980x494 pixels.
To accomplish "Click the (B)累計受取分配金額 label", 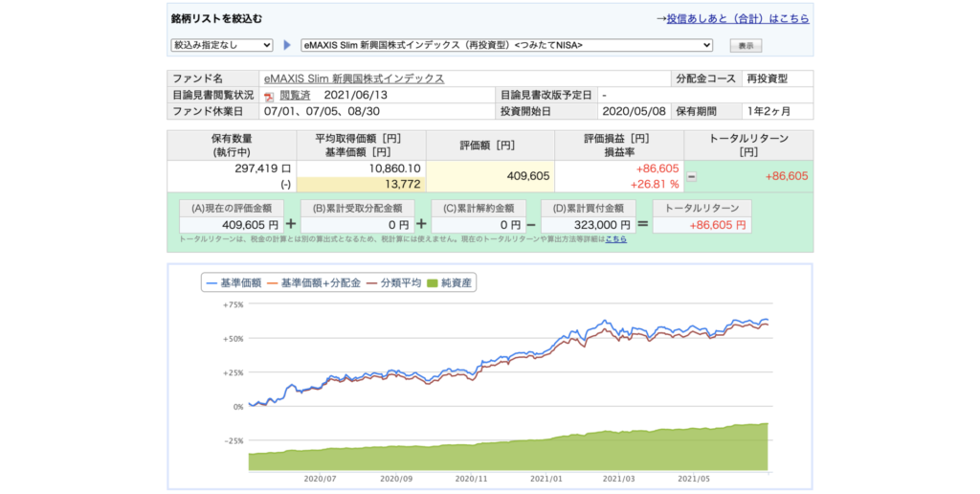I will point(357,209).
